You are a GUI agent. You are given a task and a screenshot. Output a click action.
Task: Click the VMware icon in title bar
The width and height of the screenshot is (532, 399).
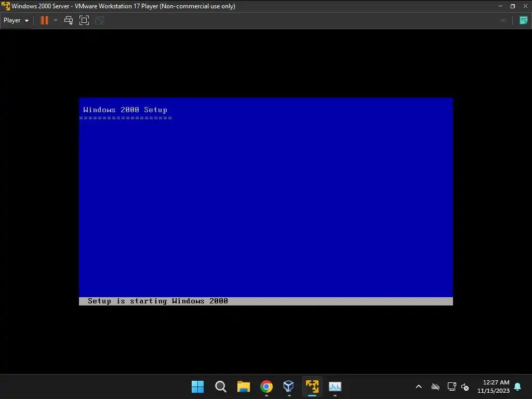pos(5,6)
